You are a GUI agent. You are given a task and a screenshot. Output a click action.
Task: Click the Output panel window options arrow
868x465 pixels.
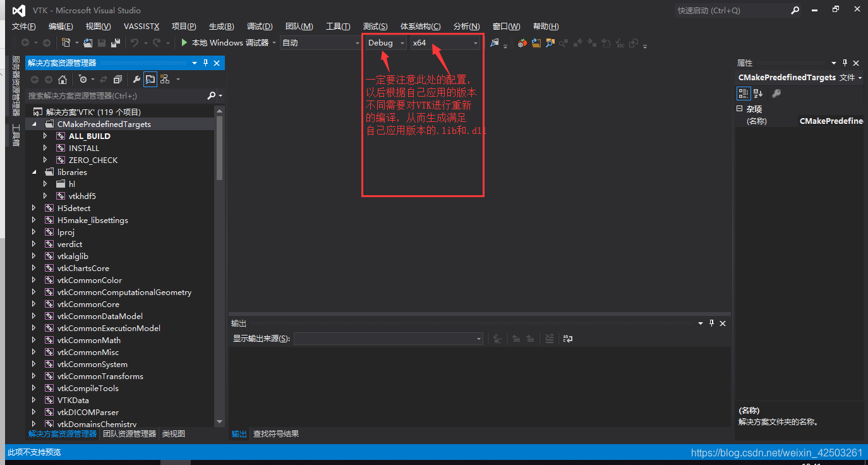pos(701,323)
